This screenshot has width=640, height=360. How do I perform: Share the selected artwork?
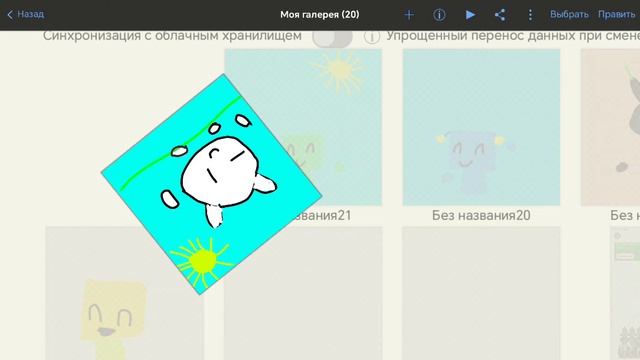[x=500, y=15]
